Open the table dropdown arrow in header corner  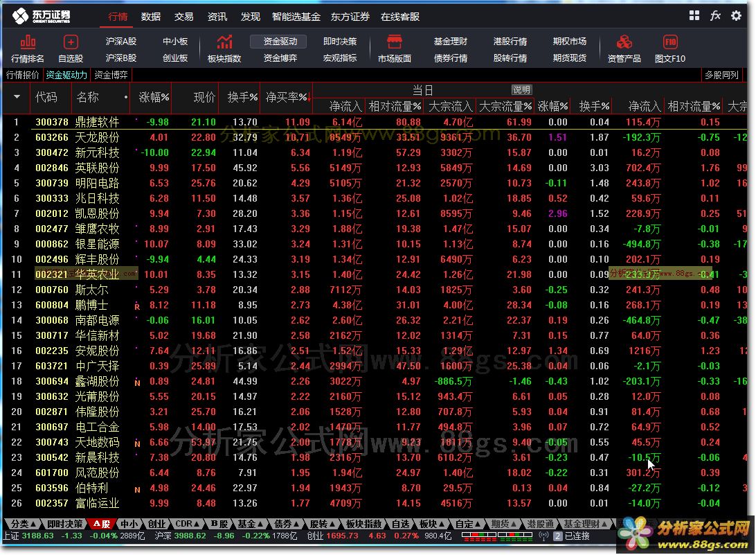[17, 97]
